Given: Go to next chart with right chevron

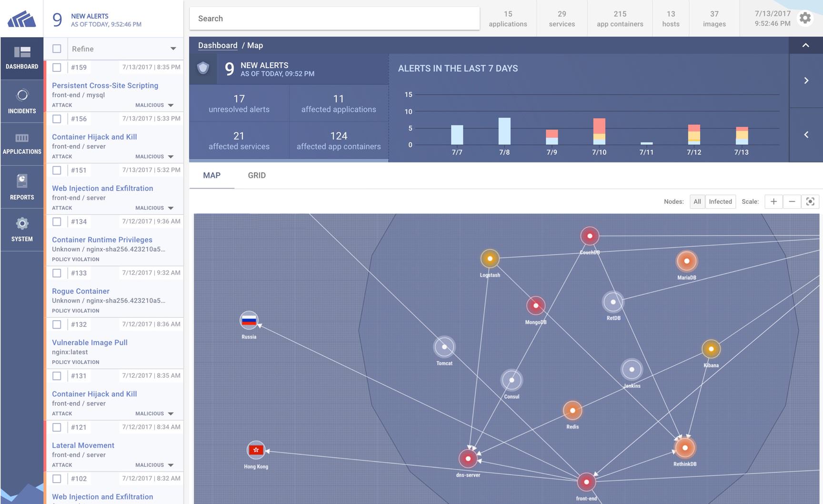Looking at the screenshot, I should tap(806, 81).
